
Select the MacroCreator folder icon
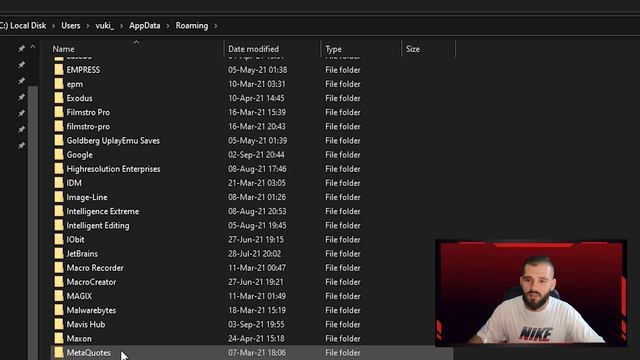59,282
